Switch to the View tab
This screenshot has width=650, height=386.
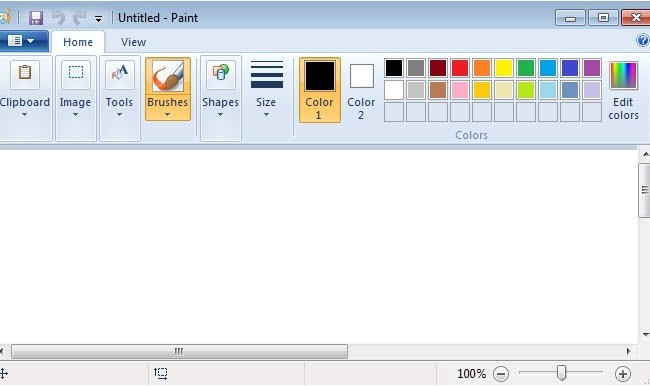tap(133, 42)
